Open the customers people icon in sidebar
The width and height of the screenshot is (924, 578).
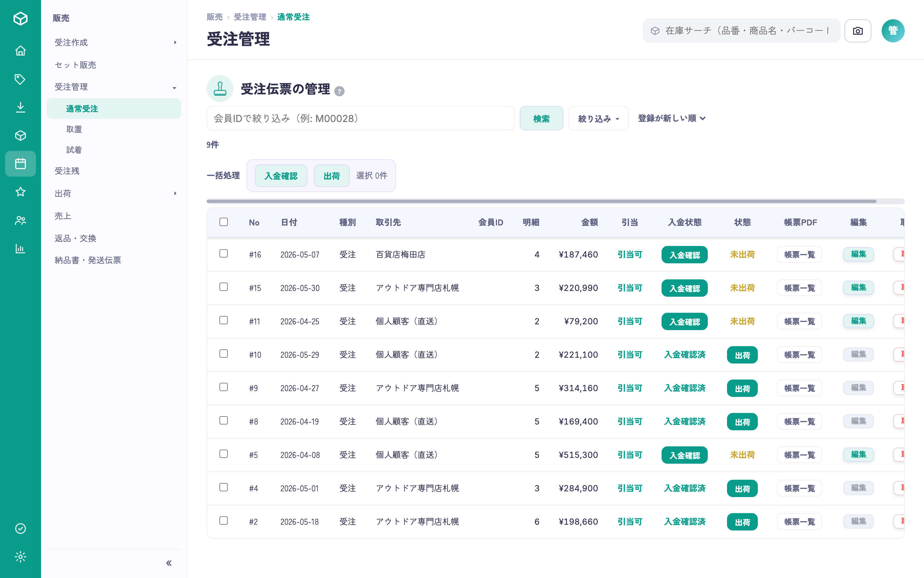(20, 221)
